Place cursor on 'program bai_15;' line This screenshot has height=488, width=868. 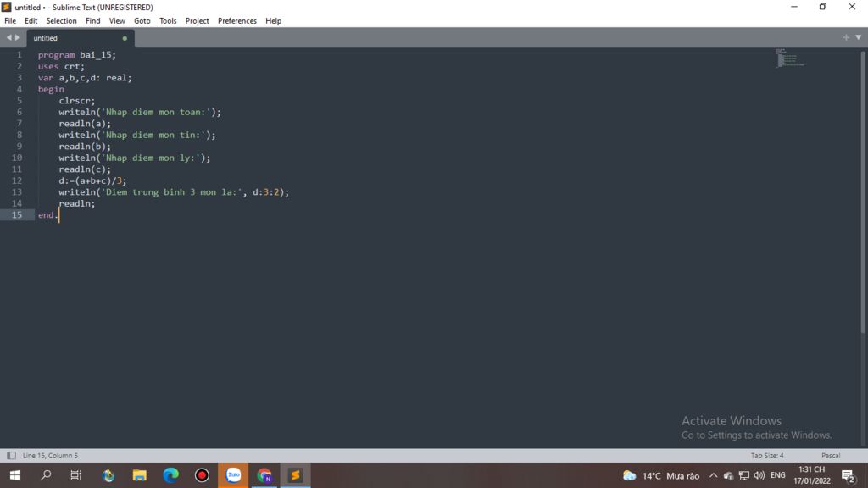click(x=77, y=55)
